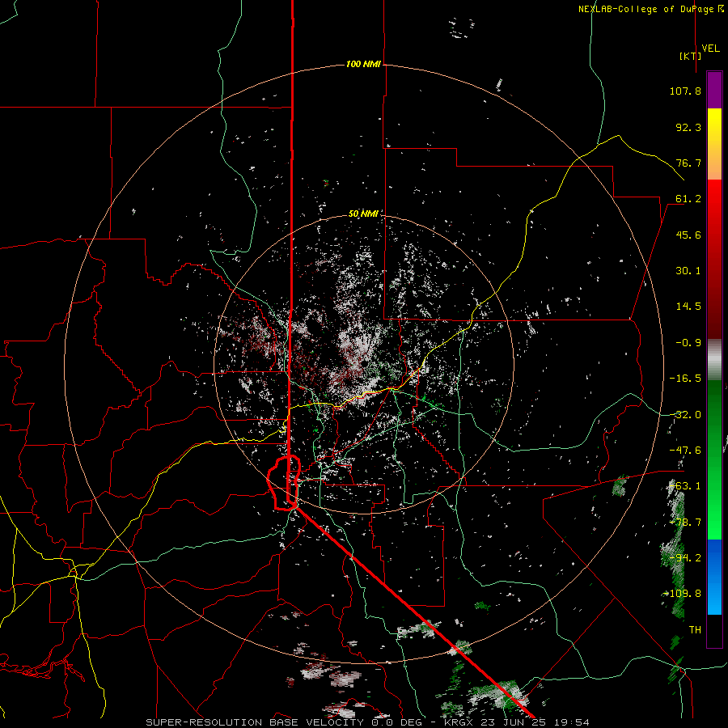
Task: Select the 107.8 value on velocity scale
Action: [685, 91]
